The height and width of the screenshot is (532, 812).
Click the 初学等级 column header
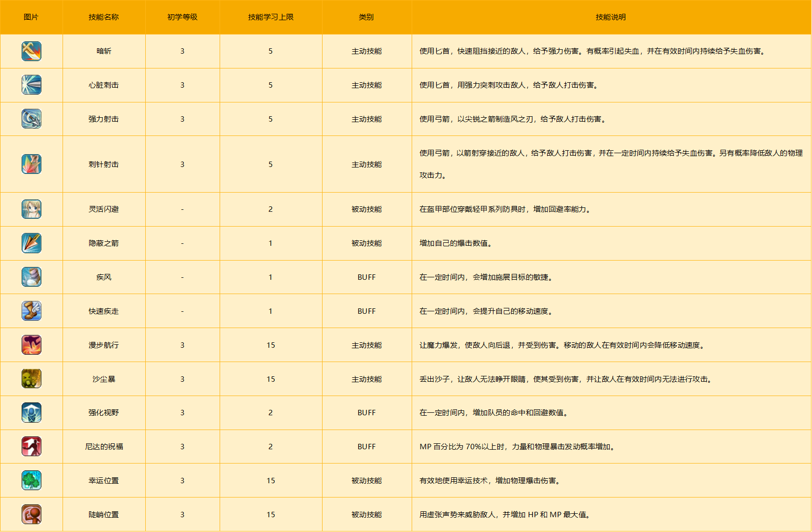182,17
